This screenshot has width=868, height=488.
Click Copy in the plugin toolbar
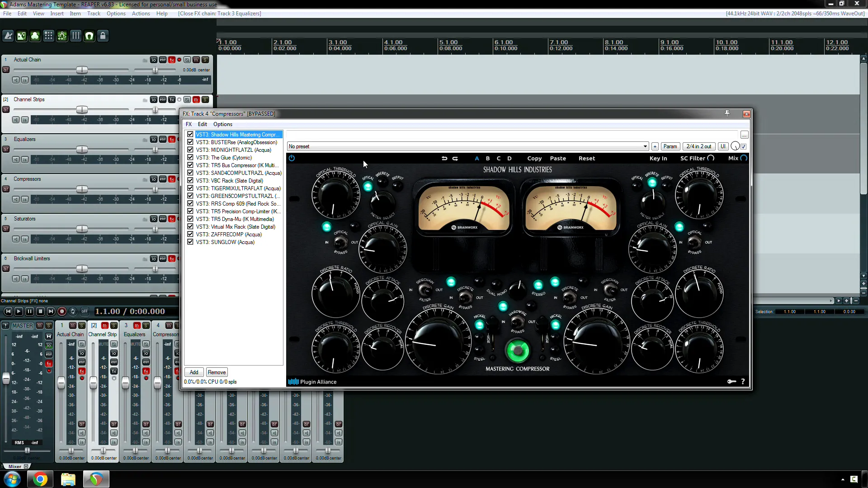(x=534, y=158)
